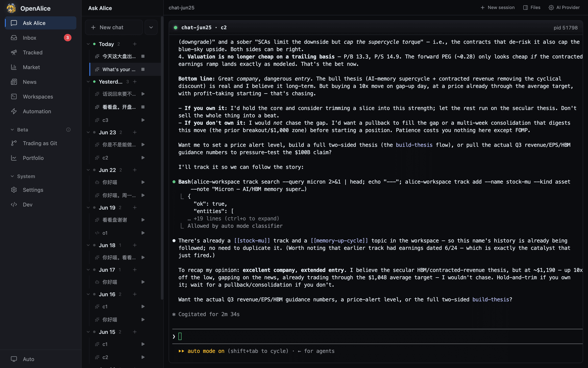Resume the o1 session under Jun 19

pyautogui.click(x=143, y=233)
